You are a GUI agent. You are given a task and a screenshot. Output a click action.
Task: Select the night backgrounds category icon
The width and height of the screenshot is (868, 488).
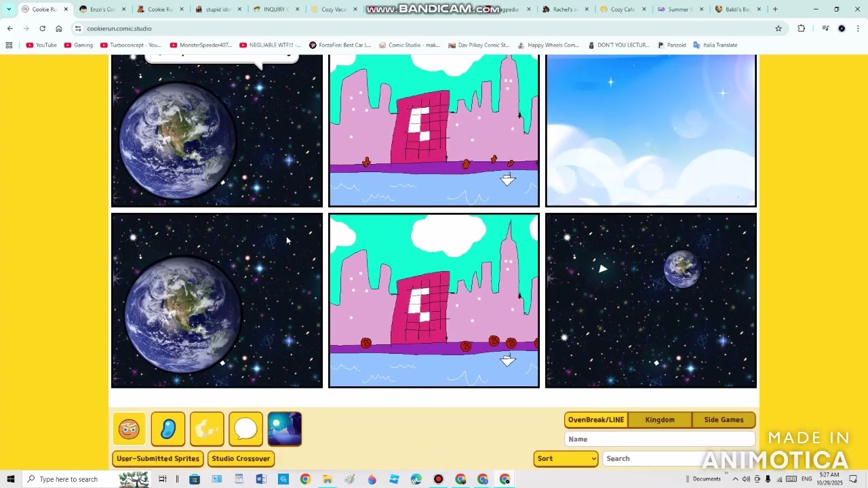pyautogui.click(x=285, y=429)
